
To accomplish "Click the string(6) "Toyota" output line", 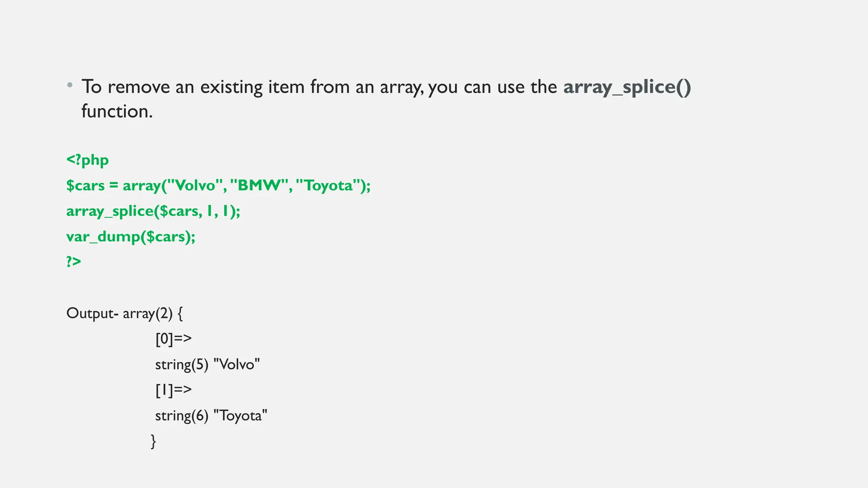I will click(211, 416).
